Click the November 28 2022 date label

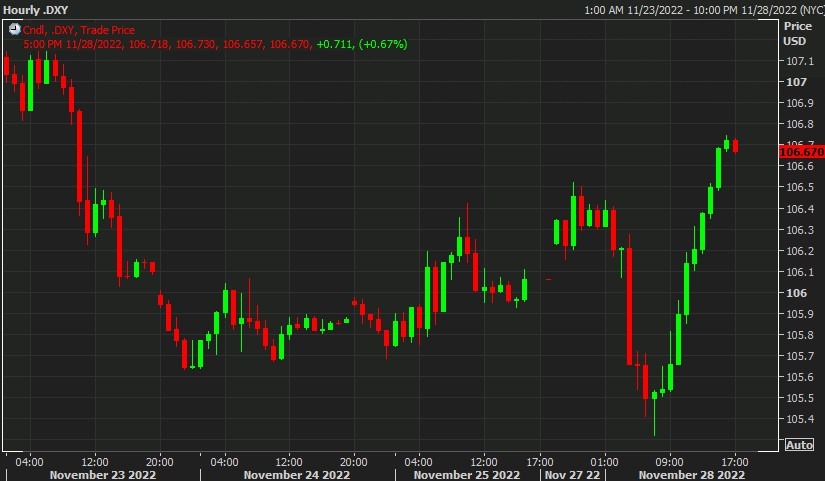click(692, 475)
